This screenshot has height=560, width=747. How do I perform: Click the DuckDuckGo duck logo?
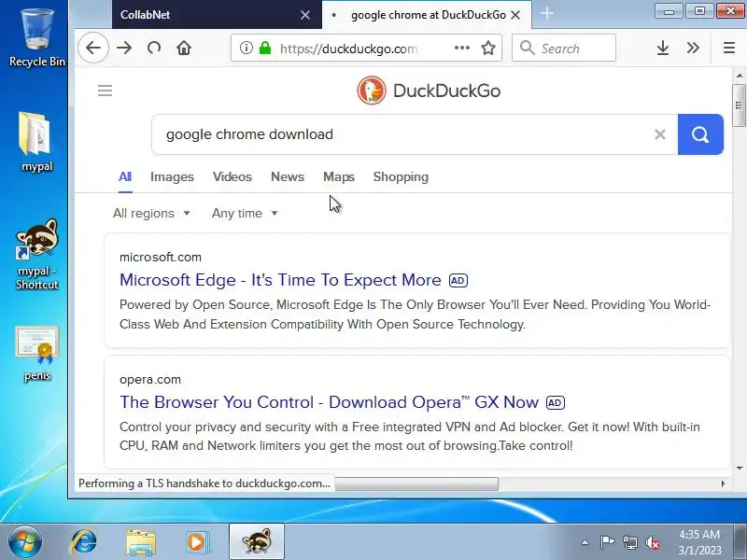[x=372, y=91]
